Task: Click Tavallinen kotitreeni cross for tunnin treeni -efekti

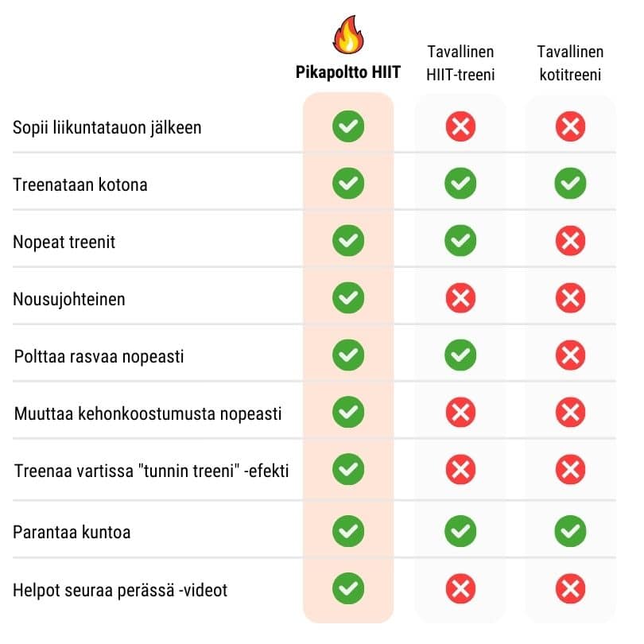Action: (570, 469)
